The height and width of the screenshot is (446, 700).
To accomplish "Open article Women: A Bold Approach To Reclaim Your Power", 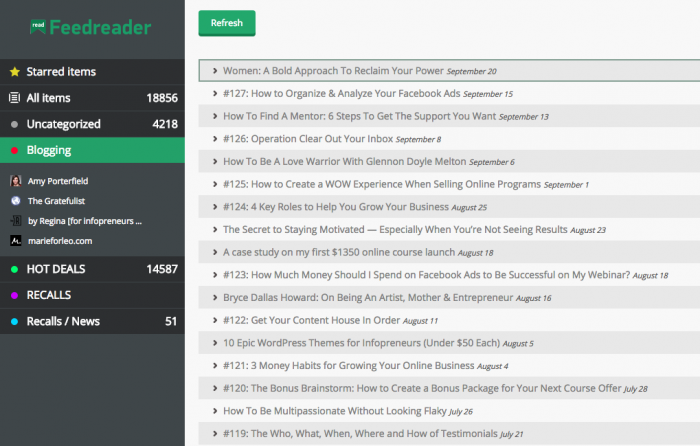I will 333,71.
